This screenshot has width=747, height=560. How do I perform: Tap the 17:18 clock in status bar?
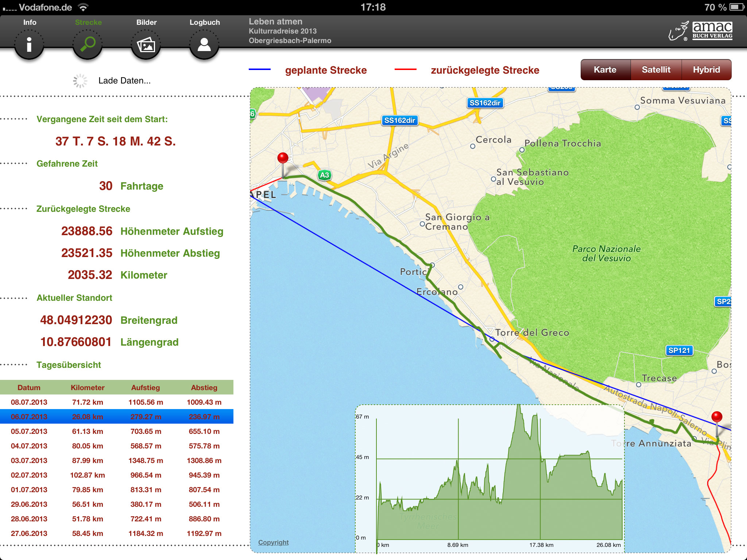[373, 7]
